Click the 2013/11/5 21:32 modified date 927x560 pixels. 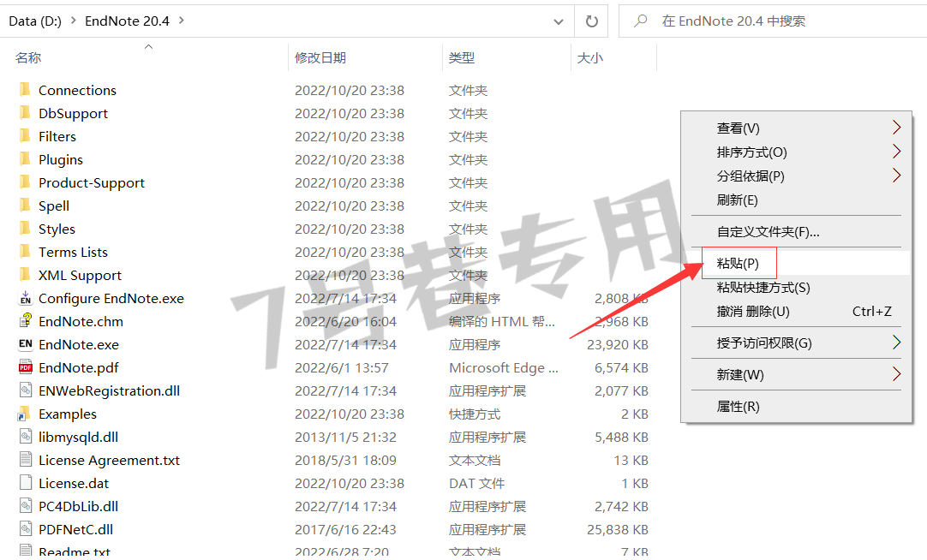click(346, 438)
